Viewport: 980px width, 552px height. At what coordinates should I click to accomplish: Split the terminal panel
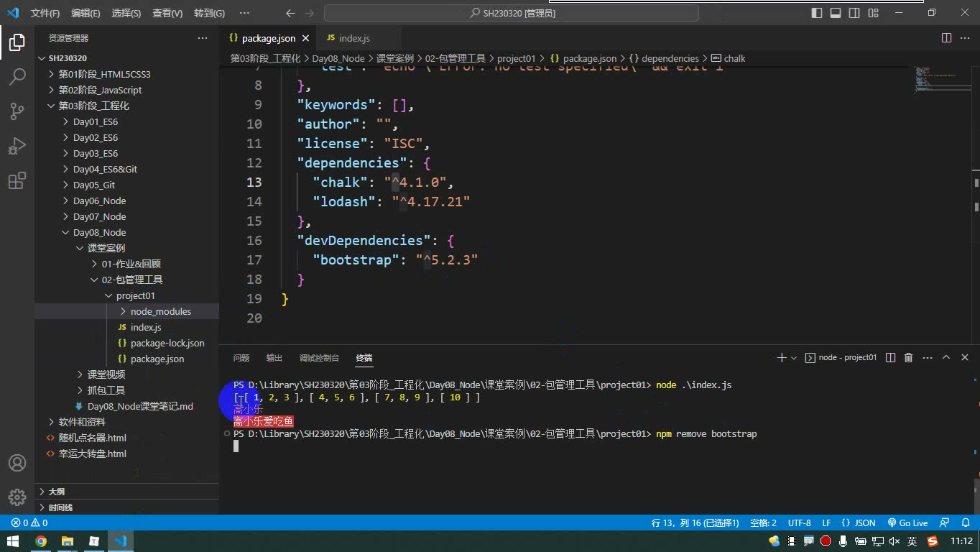(890, 357)
